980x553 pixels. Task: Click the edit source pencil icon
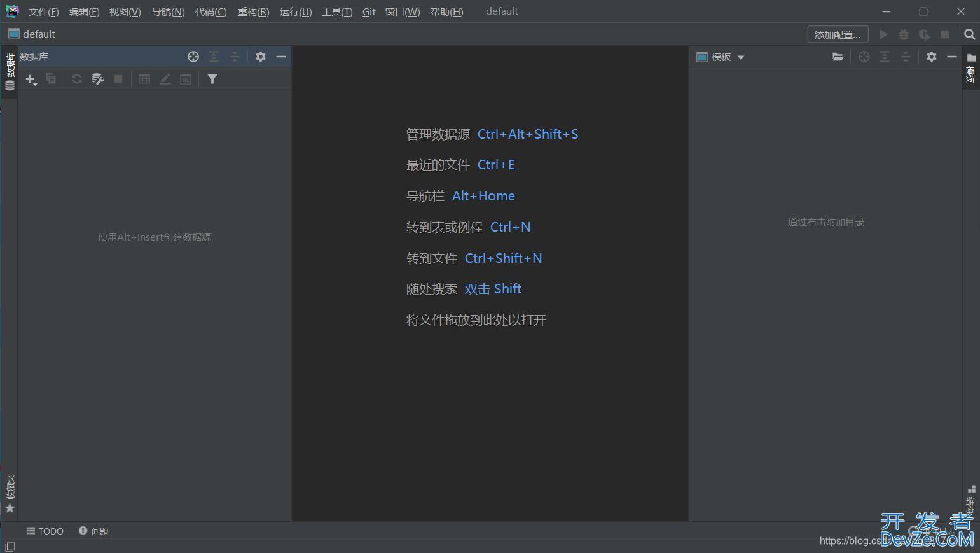[x=165, y=79]
